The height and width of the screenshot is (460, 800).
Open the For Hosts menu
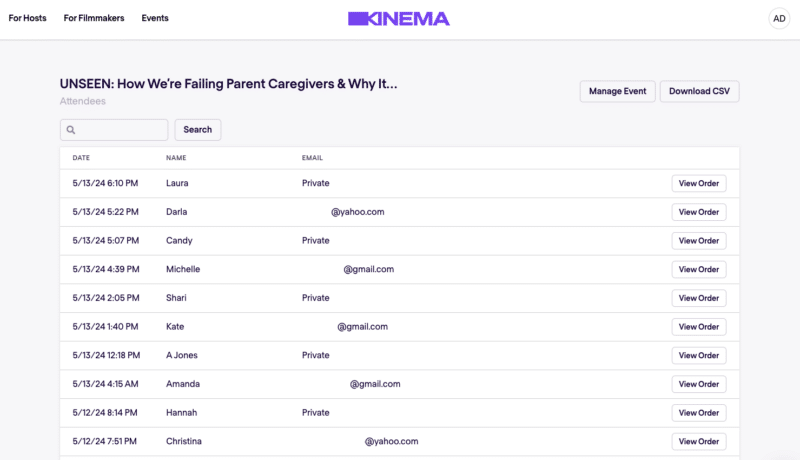click(27, 18)
